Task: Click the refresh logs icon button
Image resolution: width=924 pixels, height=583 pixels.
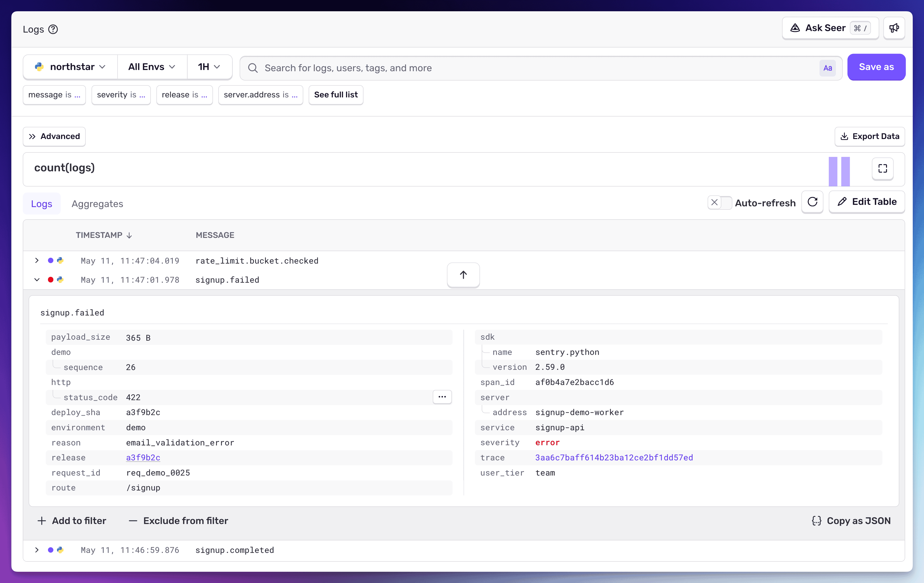Action: (812, 202)
